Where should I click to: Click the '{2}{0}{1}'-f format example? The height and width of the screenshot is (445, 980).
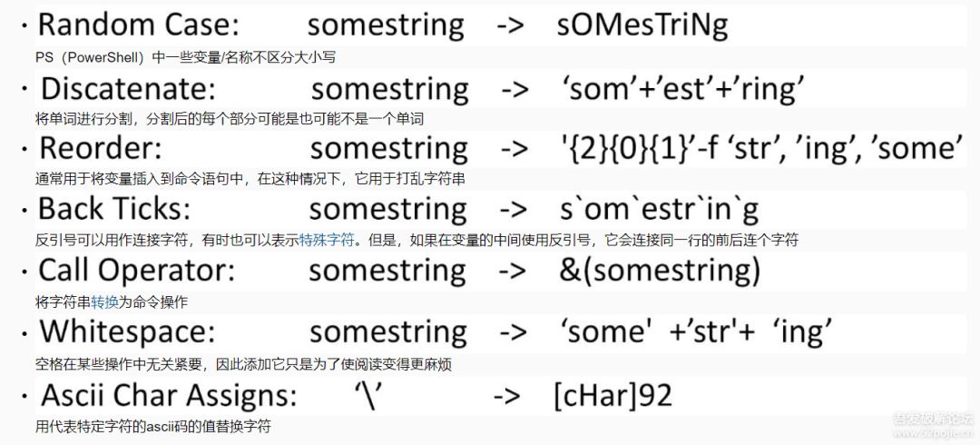(x=760, y=150)
